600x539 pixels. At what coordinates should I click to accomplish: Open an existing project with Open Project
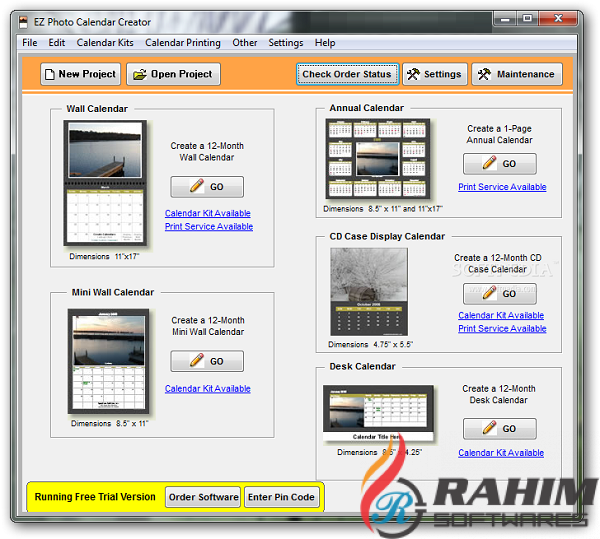[x=173, y=74]
